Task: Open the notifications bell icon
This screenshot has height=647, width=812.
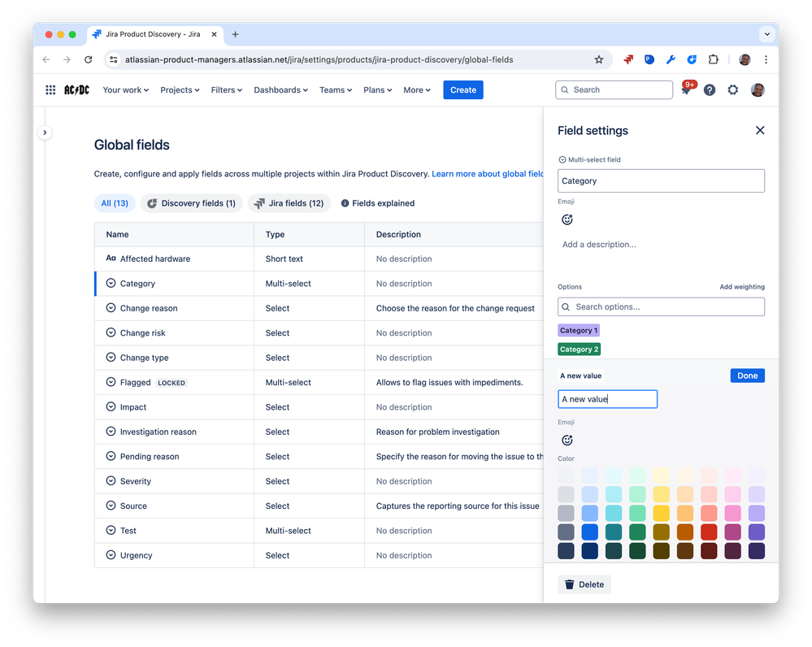Action: click(686, 90)
